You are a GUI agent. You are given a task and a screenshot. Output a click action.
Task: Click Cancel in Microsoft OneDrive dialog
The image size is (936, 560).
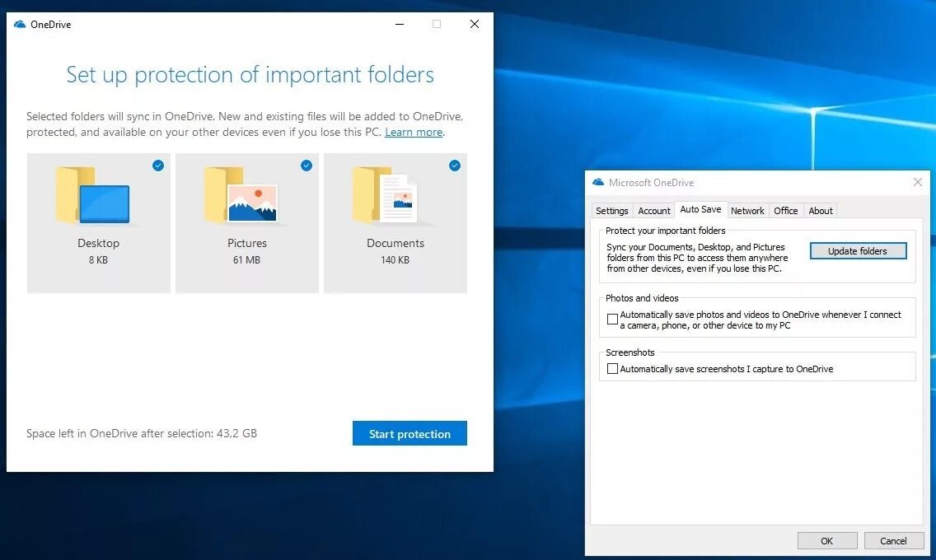pos(893,541)
